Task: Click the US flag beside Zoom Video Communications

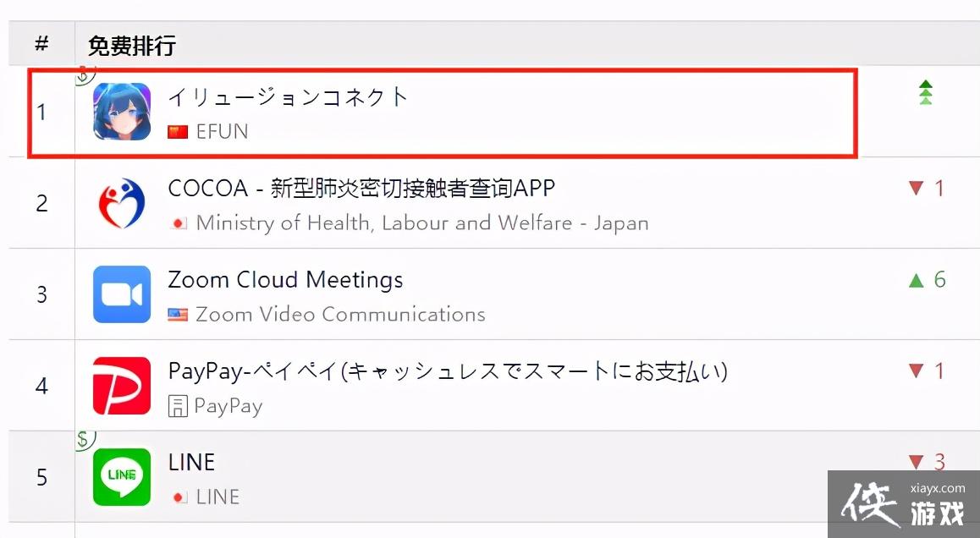Action: [178, 315]
